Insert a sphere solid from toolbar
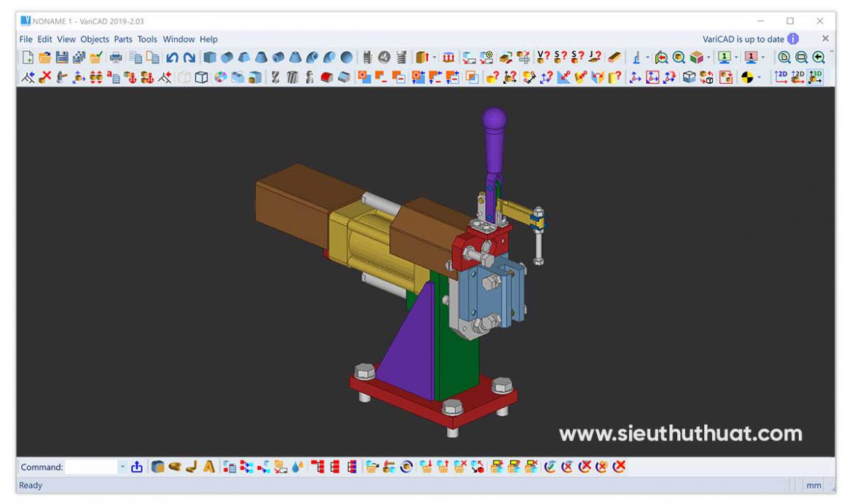852x504 pixels. 346,57
